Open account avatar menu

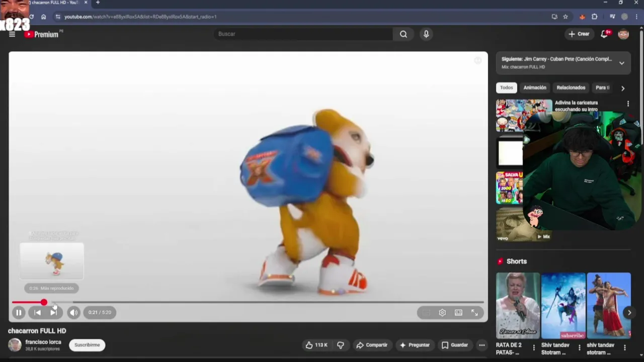tap(623, 34)
